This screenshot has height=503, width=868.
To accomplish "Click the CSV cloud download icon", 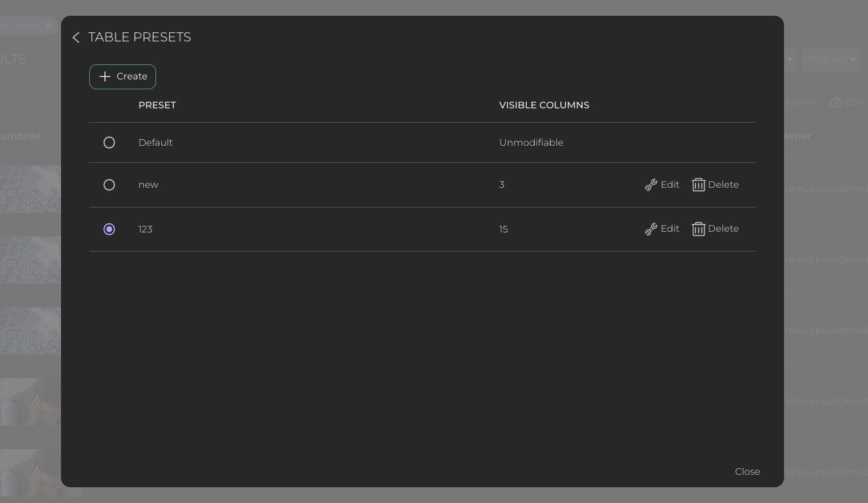I will click(x=836, y=102).
